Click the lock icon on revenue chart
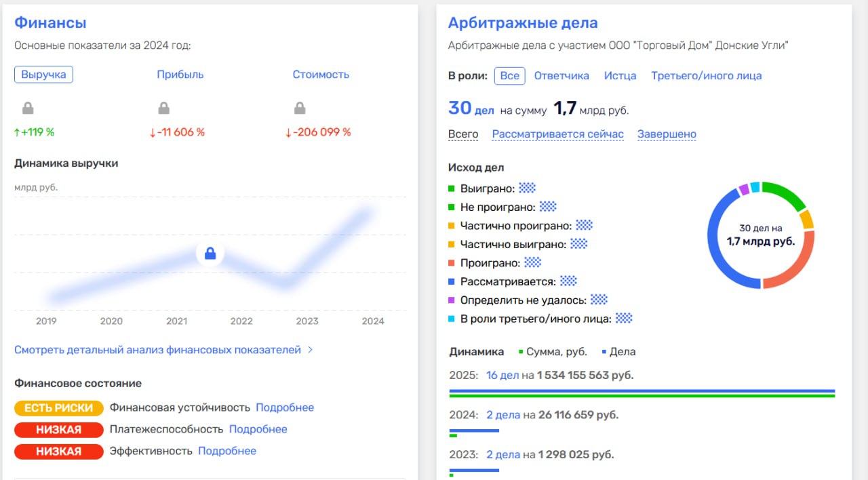This screenshot has height=480, width=868. pyautogui.click(x=210, y=254)
